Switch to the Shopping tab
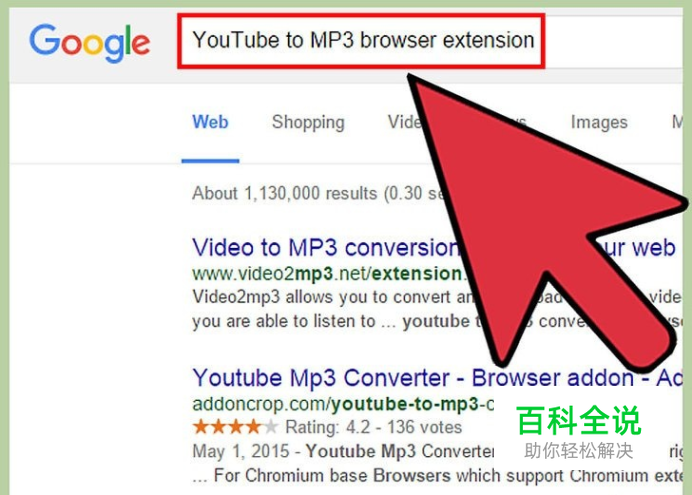692x495 pixels. click(x=308, y=122)
